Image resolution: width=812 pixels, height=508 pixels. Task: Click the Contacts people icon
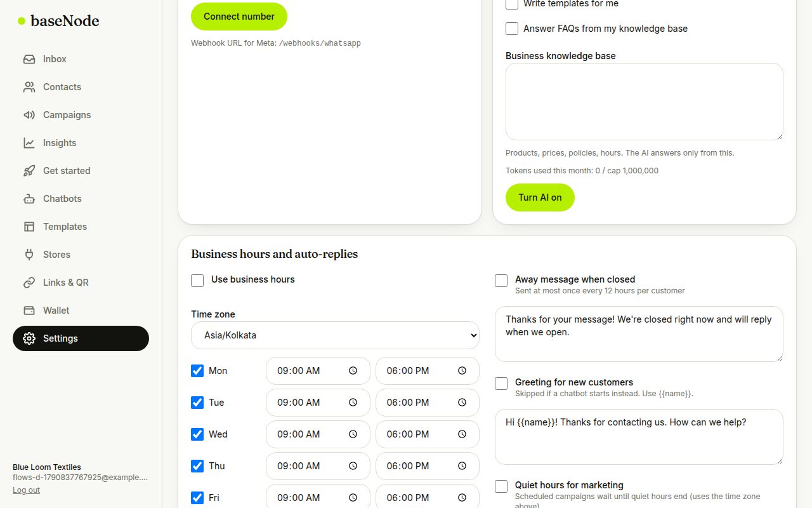coord(29,87)
